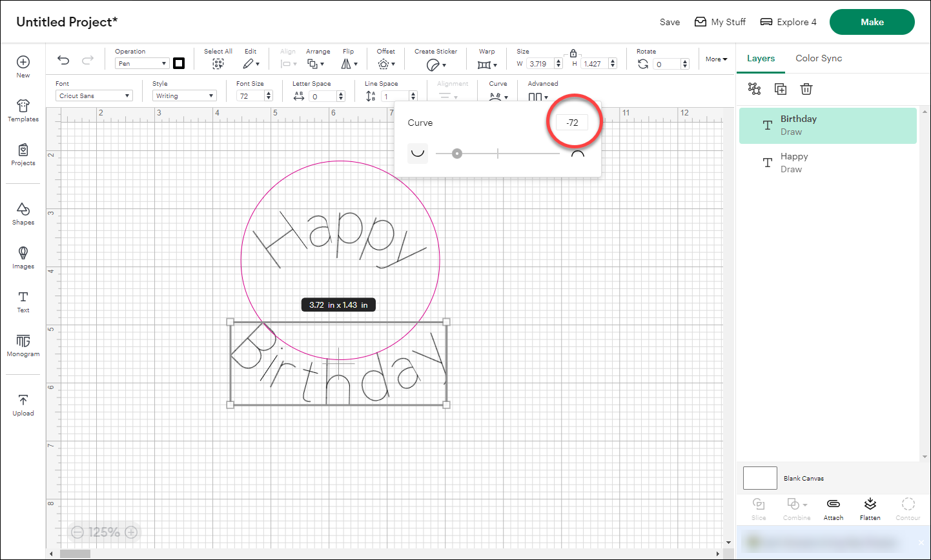Open the Font dropdown showing Cricut Sans
The image size is (931, 560).
point(94,95)
